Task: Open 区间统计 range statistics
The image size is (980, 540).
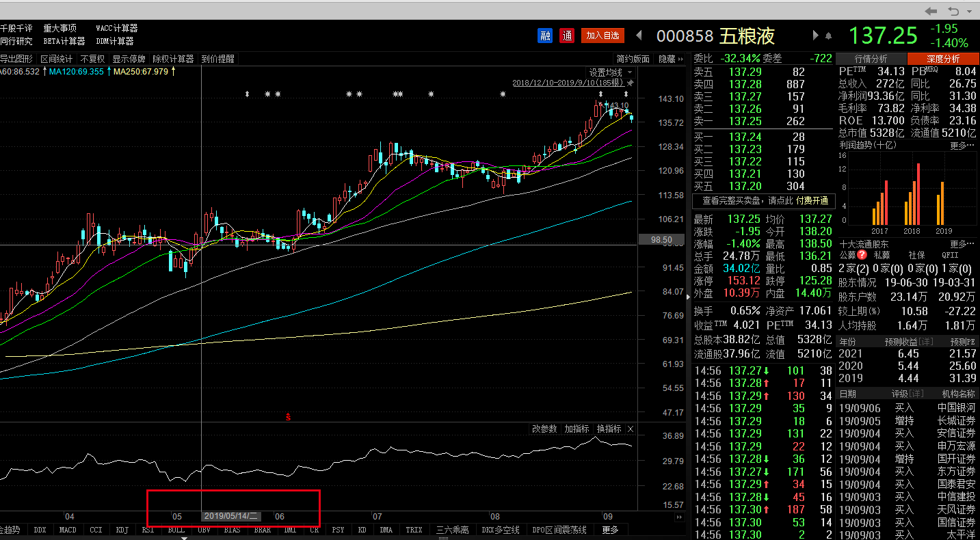Action: click(x=56, y=59)
